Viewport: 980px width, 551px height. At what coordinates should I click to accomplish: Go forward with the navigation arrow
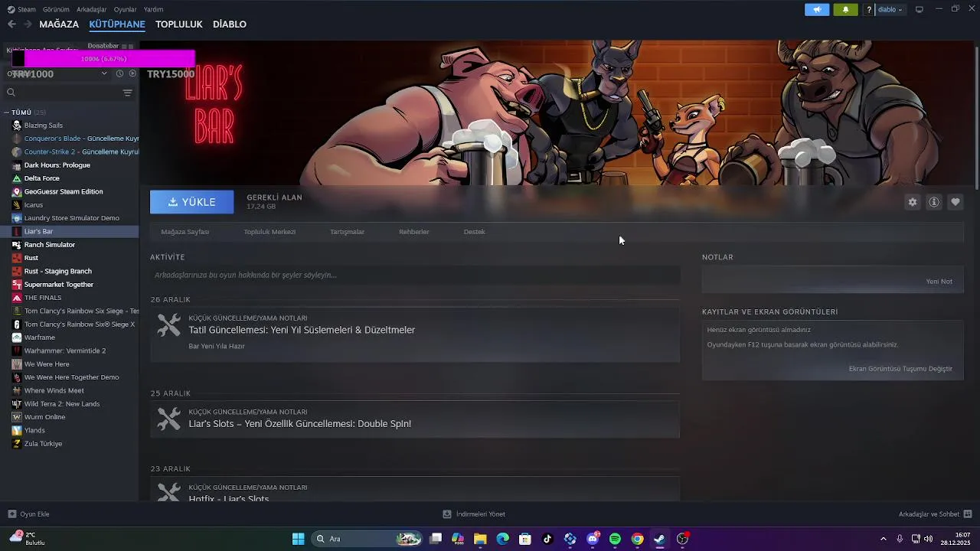[28, 24]
